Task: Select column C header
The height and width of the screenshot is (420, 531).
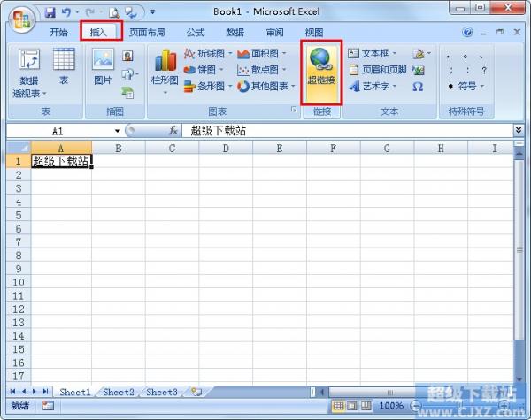Action: click(x=172, y=148)
